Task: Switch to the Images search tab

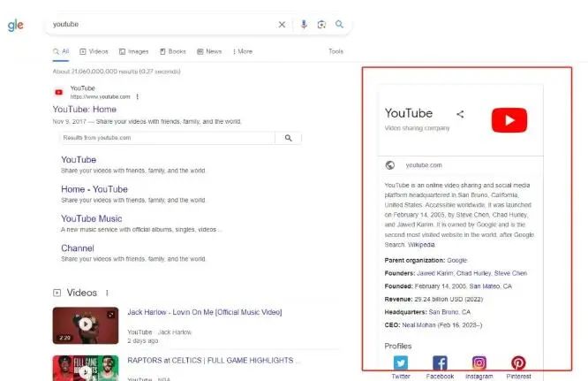Action: click(133, 51)
